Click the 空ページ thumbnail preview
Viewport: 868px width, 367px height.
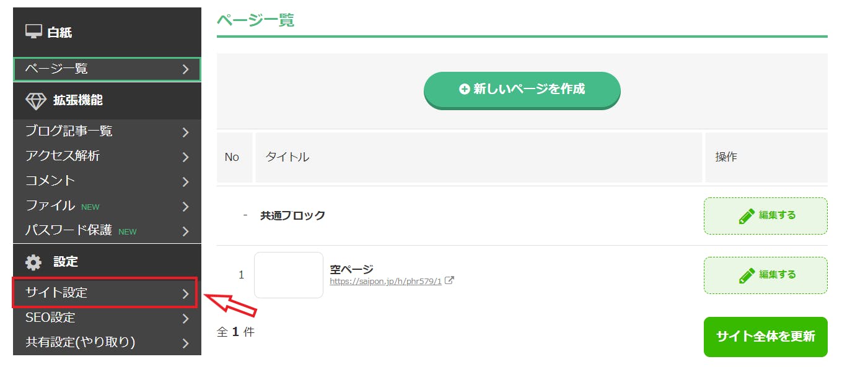[x=289, y=275]
